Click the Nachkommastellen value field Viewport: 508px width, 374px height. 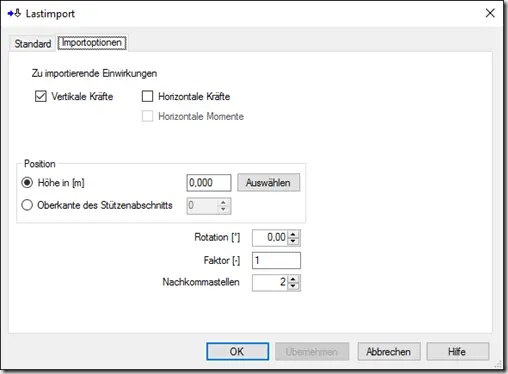click(x=269, y=283)
